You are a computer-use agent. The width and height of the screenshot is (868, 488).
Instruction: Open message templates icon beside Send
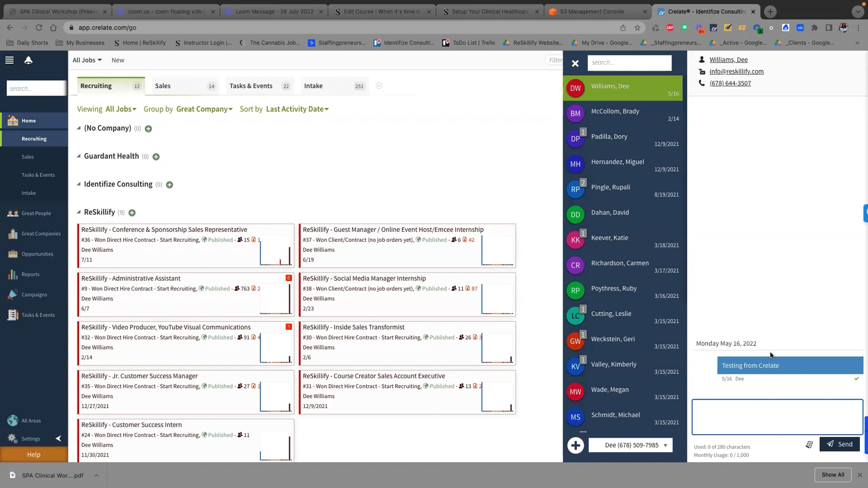[x=809, y=445]
